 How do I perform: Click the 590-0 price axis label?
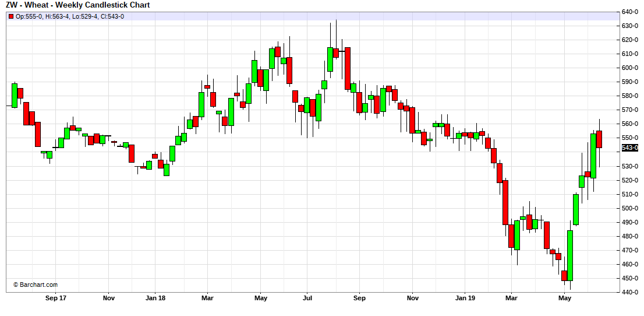coord(630,82)
